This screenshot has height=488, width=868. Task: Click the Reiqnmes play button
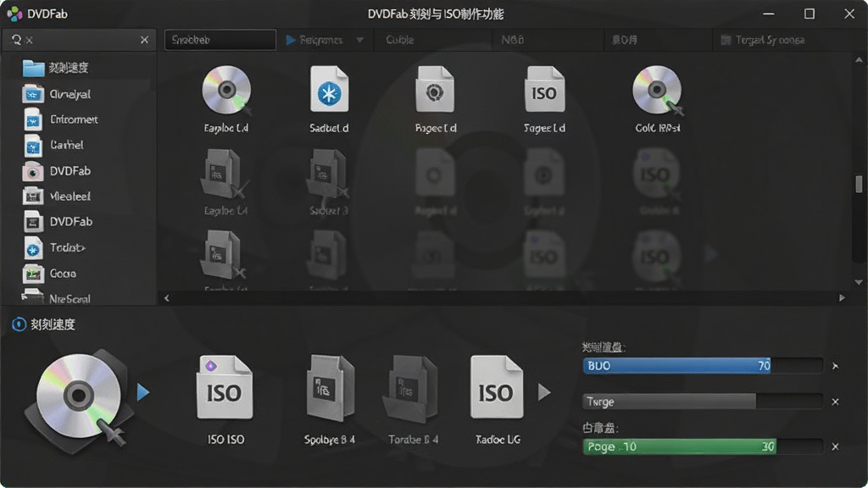pyautogui.click(x=290, y=40)
